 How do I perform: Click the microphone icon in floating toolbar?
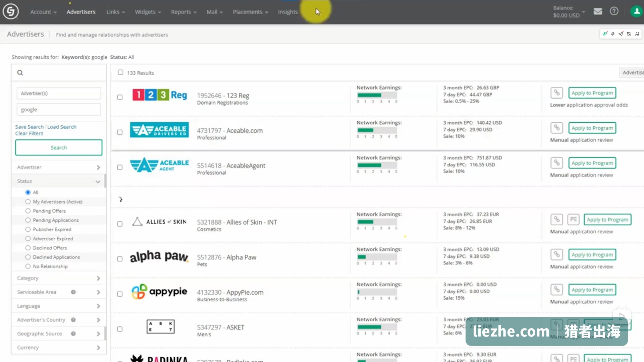613,34
